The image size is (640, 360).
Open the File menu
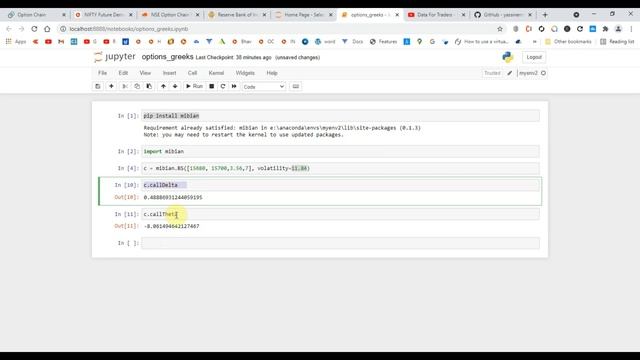click(102, 73)
